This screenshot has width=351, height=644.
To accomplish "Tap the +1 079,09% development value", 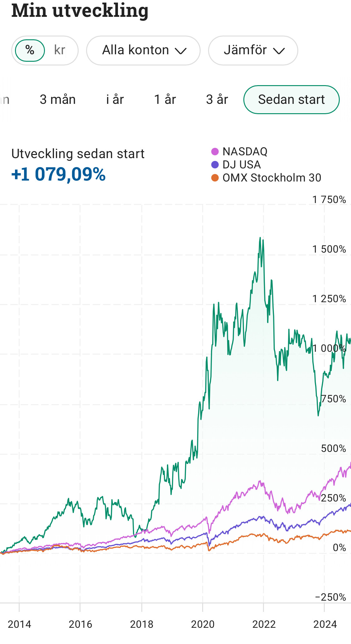I will click(x=58, y=174).
